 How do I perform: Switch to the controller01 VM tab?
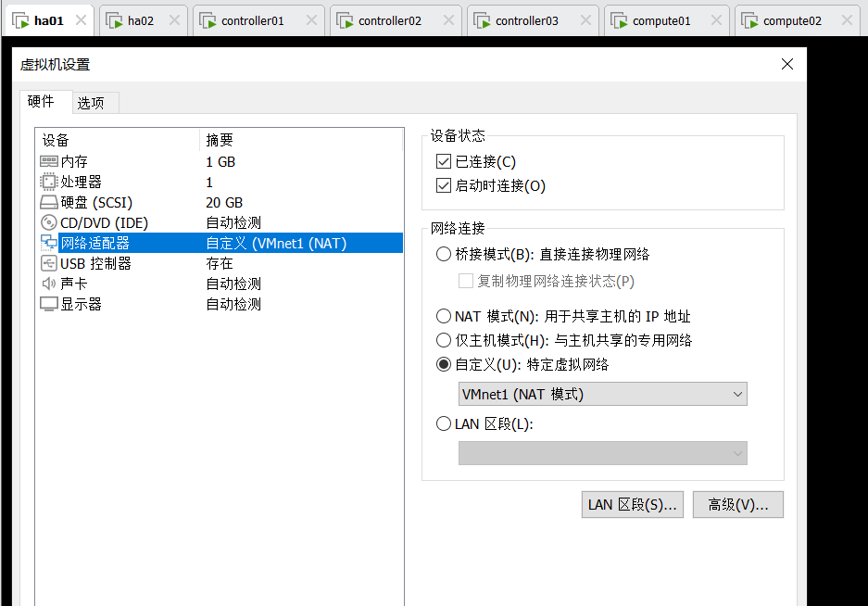pos(252,20)
